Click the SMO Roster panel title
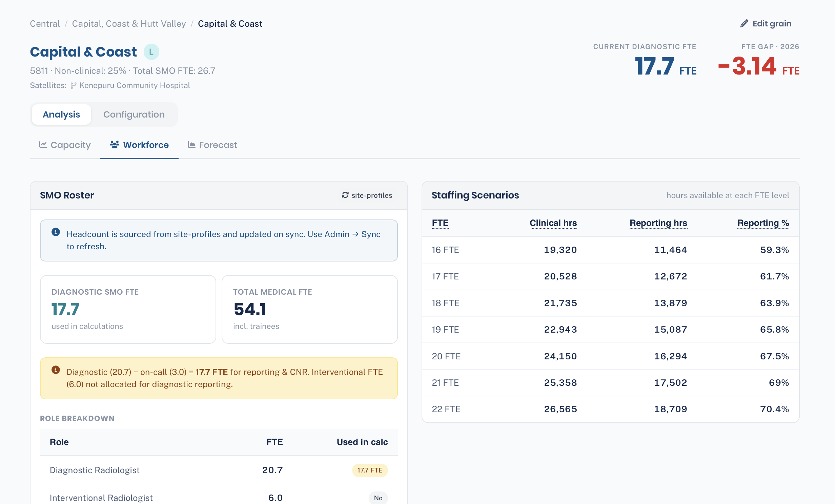The width and height of the screenshot is (835, 504). coord(67,195)
